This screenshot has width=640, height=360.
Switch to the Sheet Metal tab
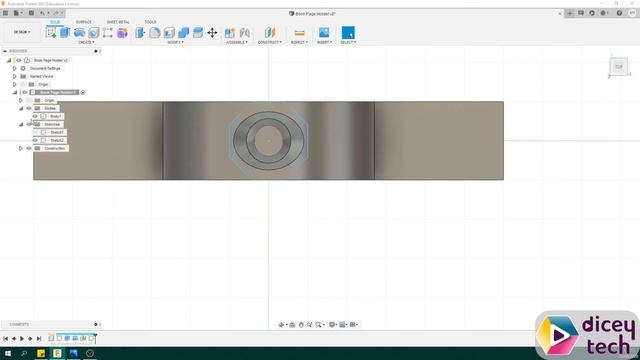[x=118, y=22]
